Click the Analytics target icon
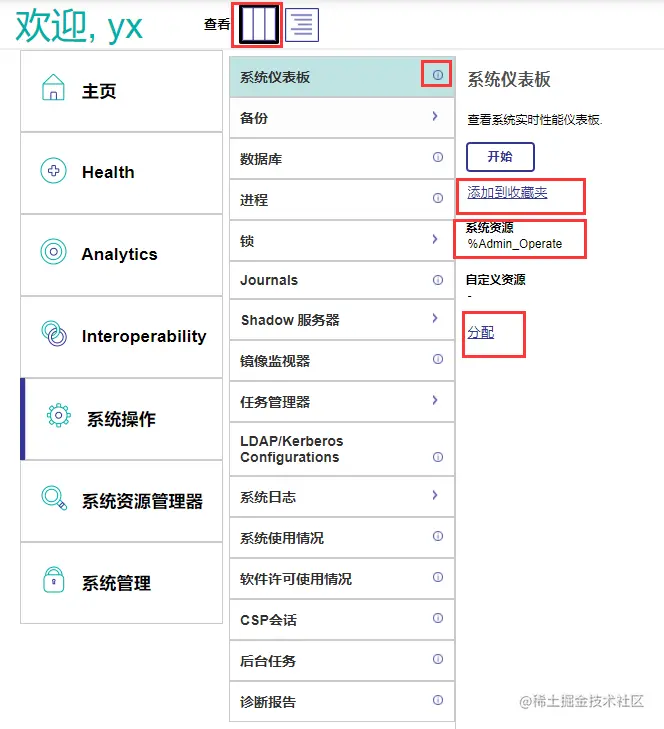The height and width of the screenshot is (729, 664). (x=53, y=252)
